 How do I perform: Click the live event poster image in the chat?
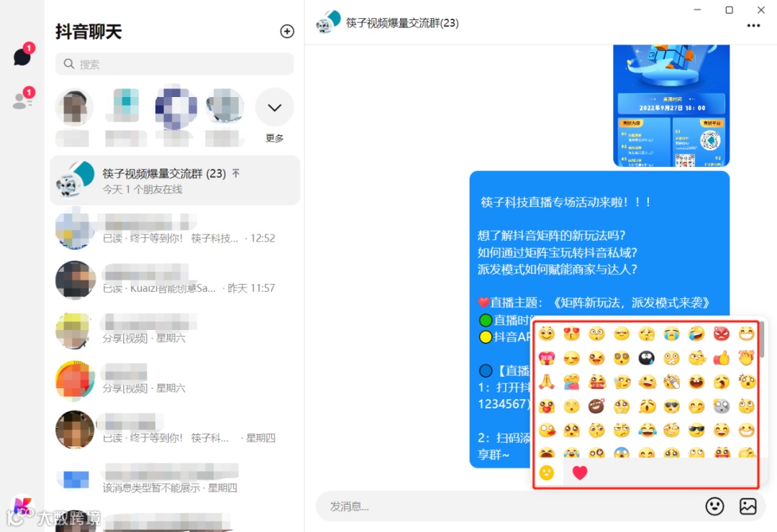click(x=671, y=104)
